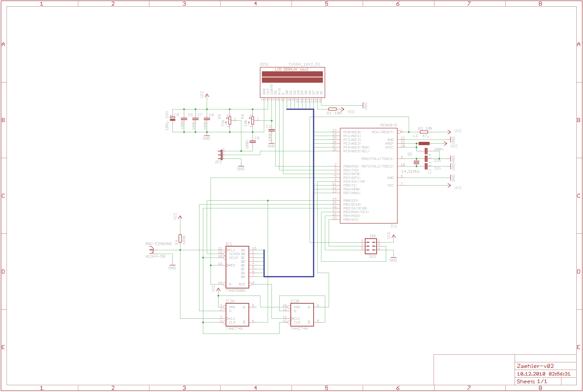This screenshot has height=392, width=583.
Task: Select the MEGA8-P microcontroller IC1 body
Action: (368, 176)
